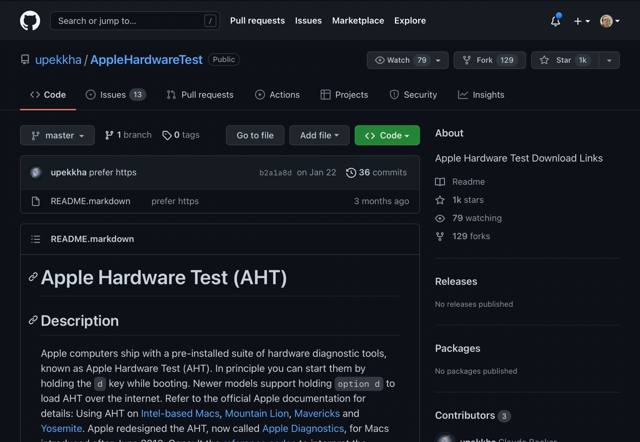Click the anchor link icon beside Apple Hardware Test heading
640x442 pixels.
(x=33, y=277)
